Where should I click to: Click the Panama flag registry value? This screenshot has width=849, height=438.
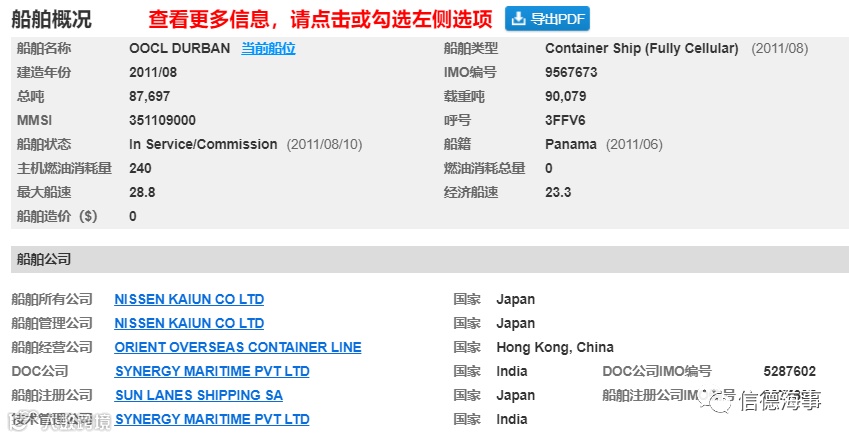click(571, 145)
